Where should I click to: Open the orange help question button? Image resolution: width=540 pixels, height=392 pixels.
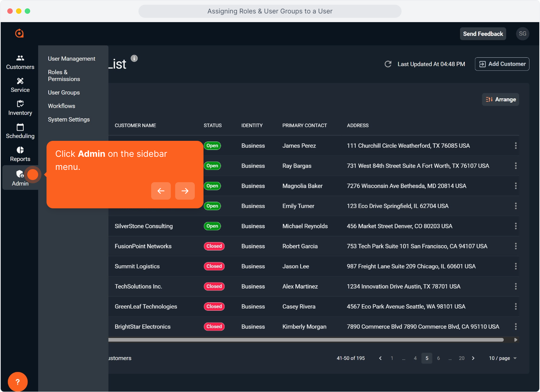17,382
